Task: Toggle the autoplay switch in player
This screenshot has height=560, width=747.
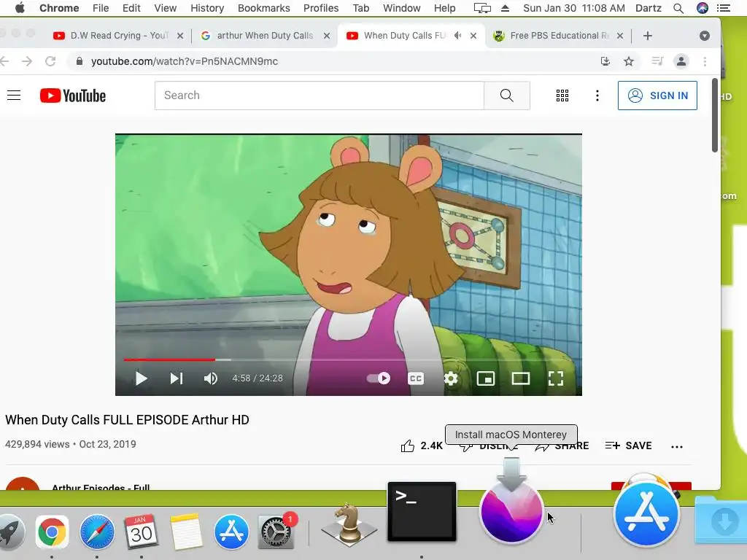Action: (x=379, y=378)
